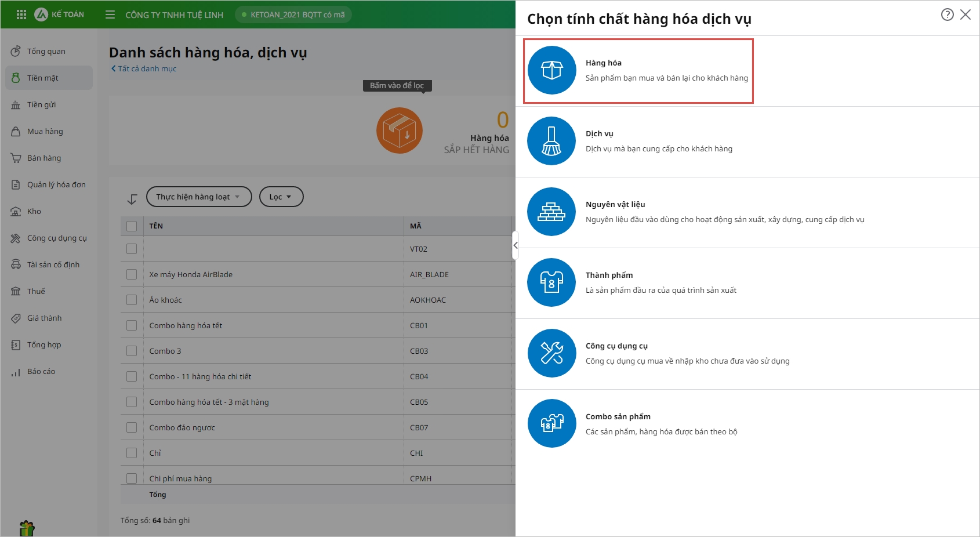Pick the Nguyên vật liệu bricks icon

(x=551, y=212)
